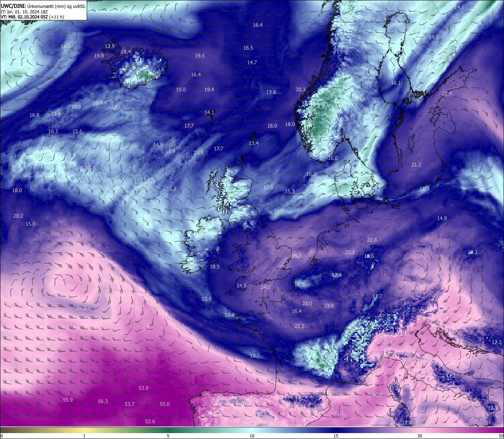The image size is (504, 439).
Task: Click the 22.9 value over the Baltics
Action: point(447,93)
